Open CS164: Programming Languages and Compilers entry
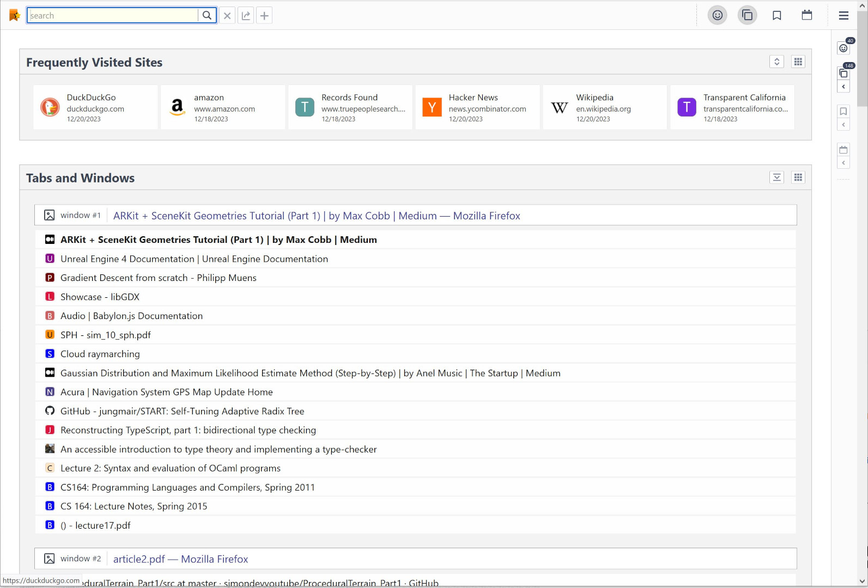This screenshot has height=588, width=868. [415, 487]
